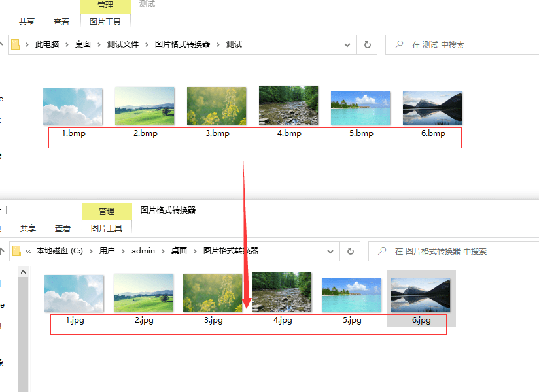The image size is (539, 392).
Task: Open the top address bar history dropdown arrow
Action: pos(347,44)
